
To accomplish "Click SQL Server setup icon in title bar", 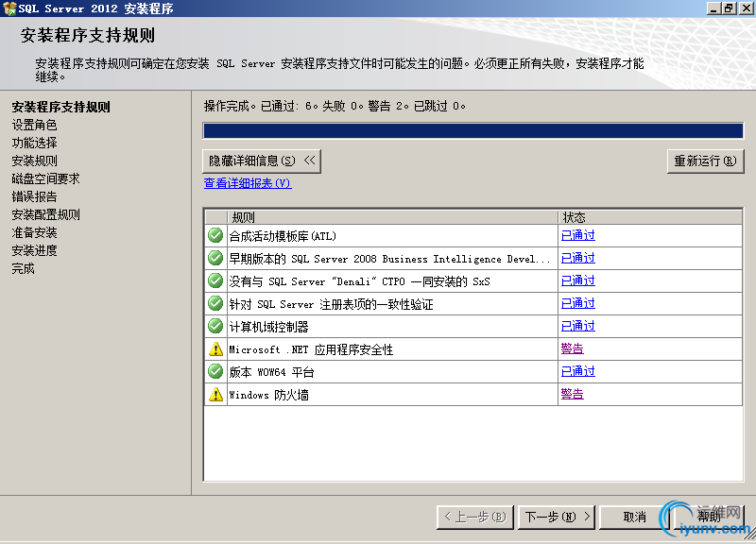I will [x=9, y=8].
